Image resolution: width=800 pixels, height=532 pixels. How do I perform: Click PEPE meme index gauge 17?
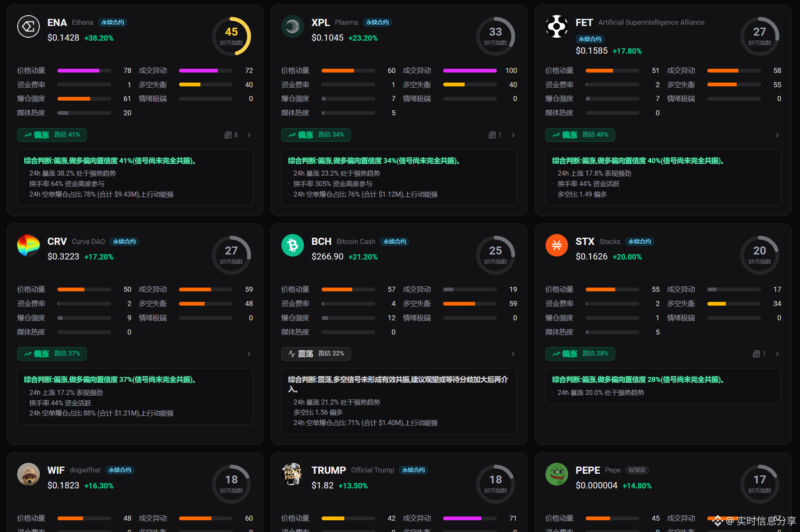760,484
